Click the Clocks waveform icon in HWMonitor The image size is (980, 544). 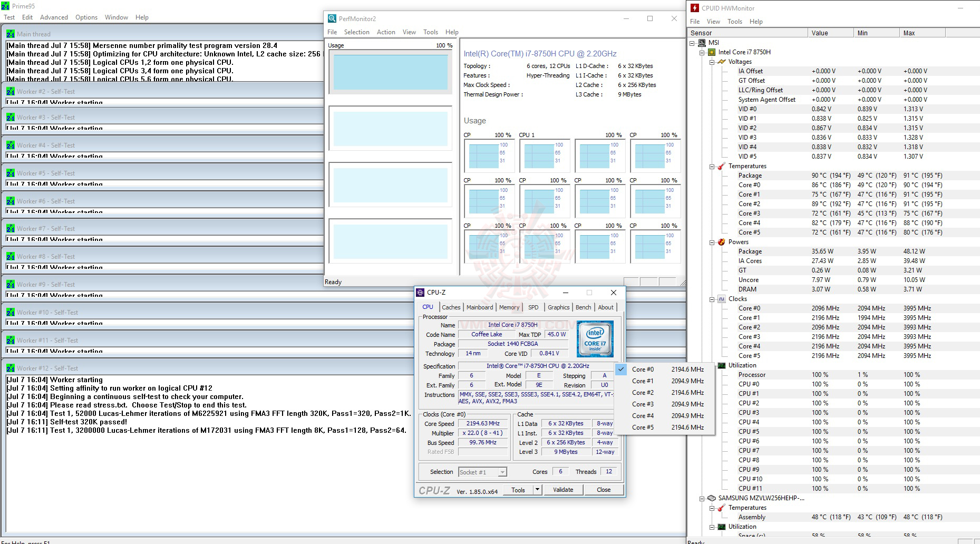[722, 299]
